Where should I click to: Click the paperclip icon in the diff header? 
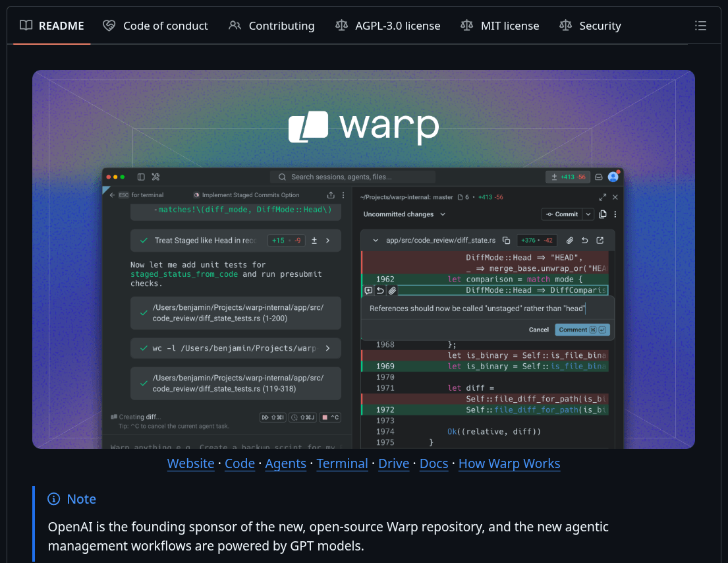click(571, 241)
